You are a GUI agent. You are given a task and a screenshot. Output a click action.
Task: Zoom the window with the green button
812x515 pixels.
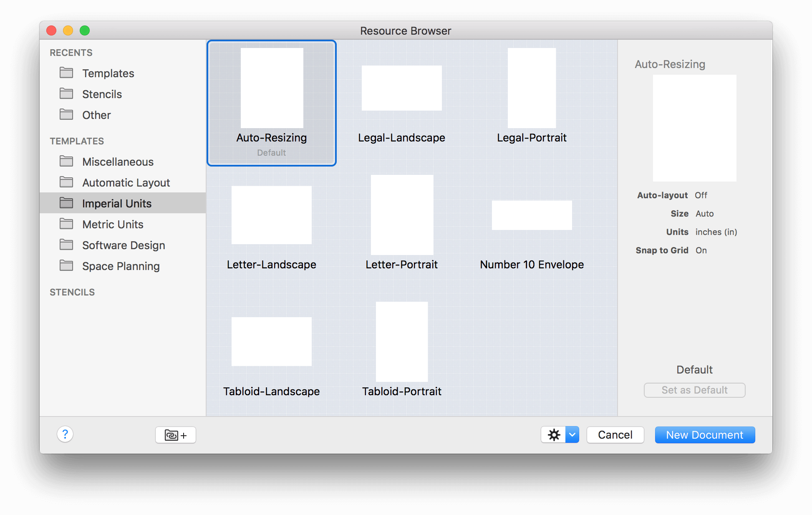85,30
